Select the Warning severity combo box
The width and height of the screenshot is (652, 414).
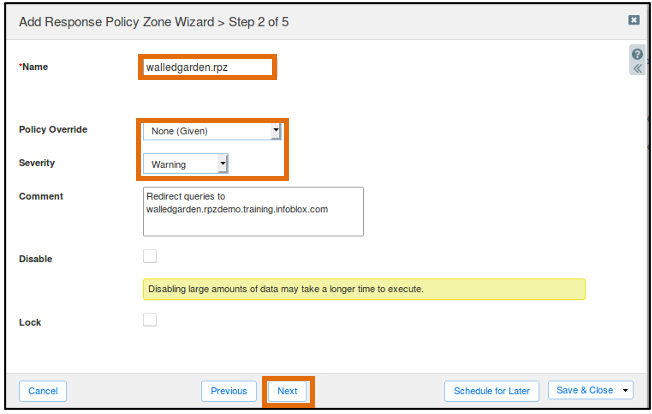185,164
